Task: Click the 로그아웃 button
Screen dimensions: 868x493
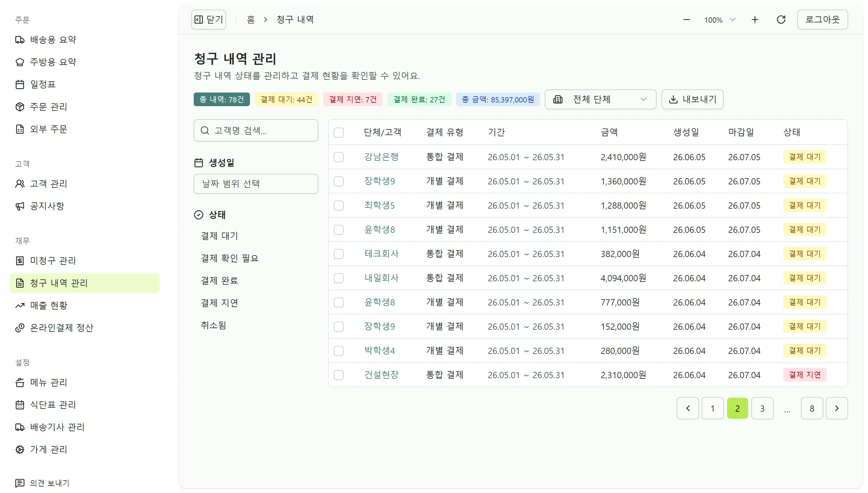Action: coord(823,20)
